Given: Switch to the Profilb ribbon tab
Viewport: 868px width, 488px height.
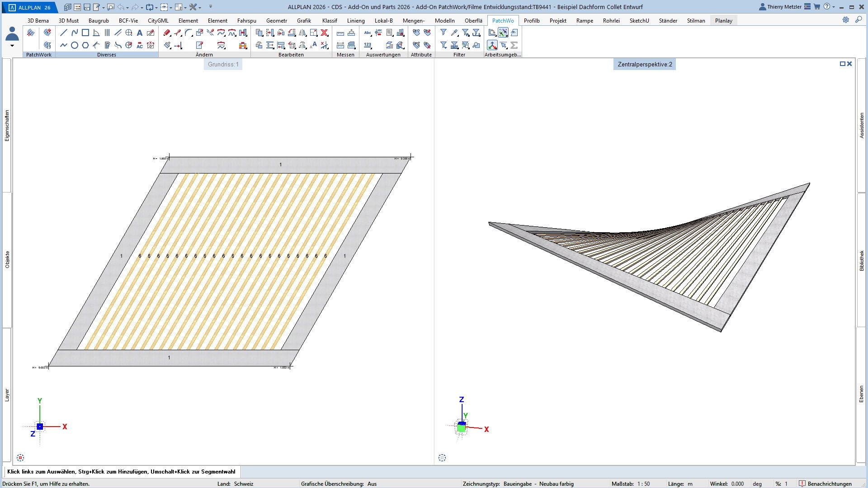Looking at the screenshot, I should pos(532,21).
